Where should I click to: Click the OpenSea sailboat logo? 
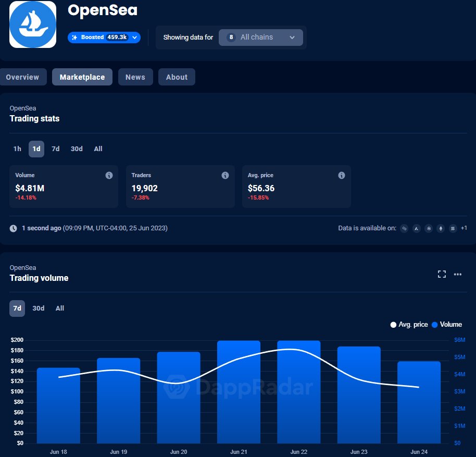[33, 24]
